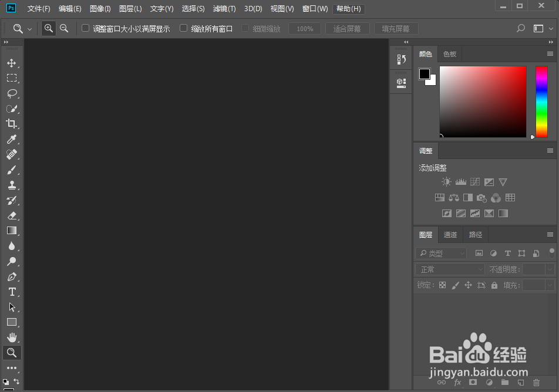
Task: Open the opacity slider dropdown
Action: click(550, 269)
